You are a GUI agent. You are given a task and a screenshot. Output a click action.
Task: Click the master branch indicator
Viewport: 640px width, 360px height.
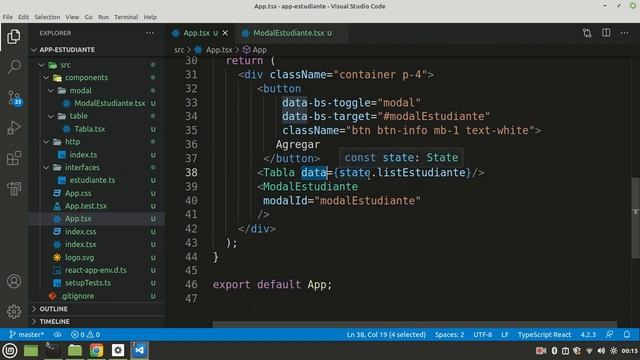[x=27, y=335]
